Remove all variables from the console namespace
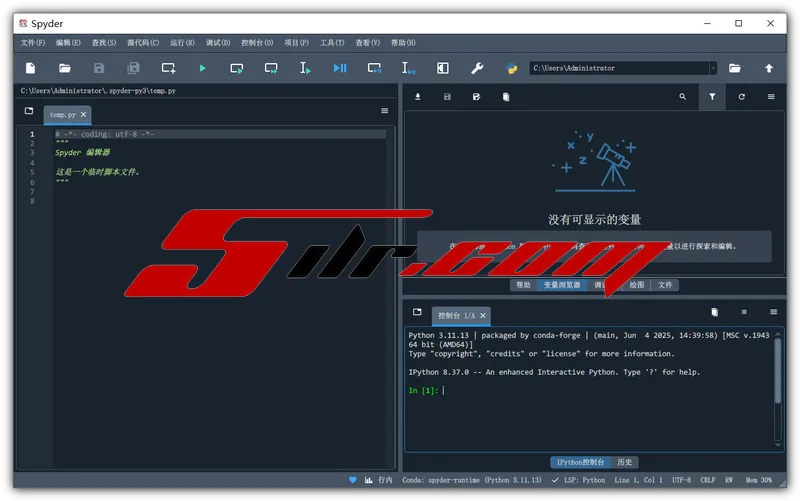Image resolution: width=800 pixels, height=501 pixels. click(x=715, y=312)
